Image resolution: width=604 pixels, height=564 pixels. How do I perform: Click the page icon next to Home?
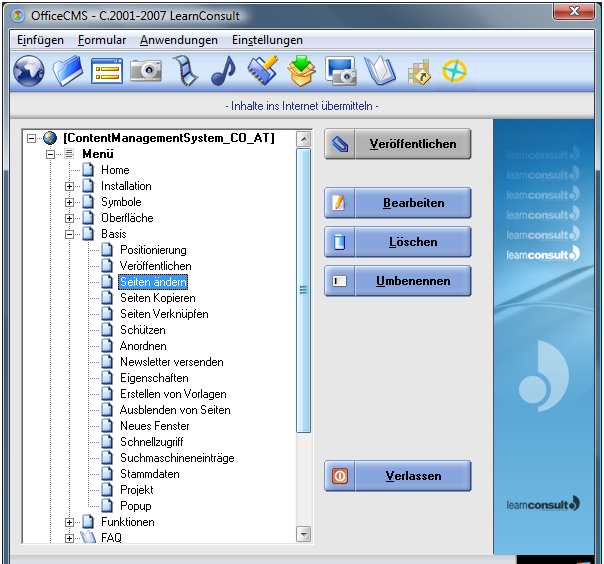88,170
